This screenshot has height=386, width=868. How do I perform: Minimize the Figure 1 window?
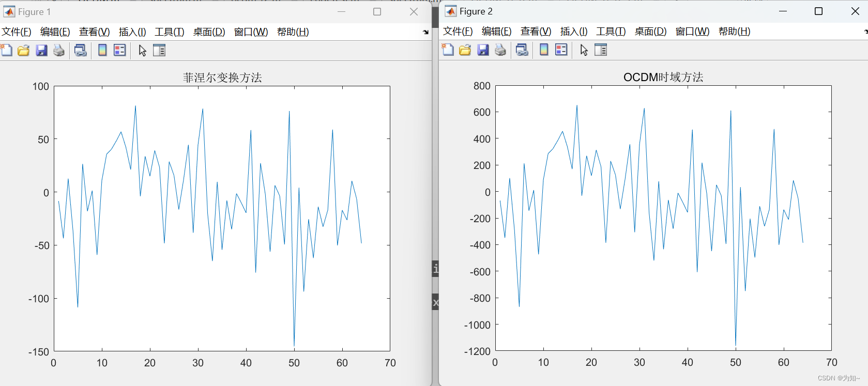point(341,12)
